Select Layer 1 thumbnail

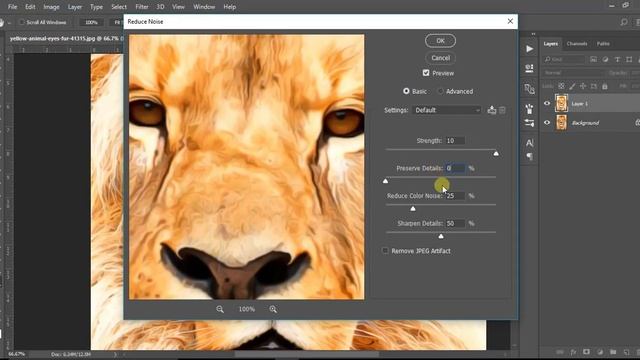click(x=562, y=103)
